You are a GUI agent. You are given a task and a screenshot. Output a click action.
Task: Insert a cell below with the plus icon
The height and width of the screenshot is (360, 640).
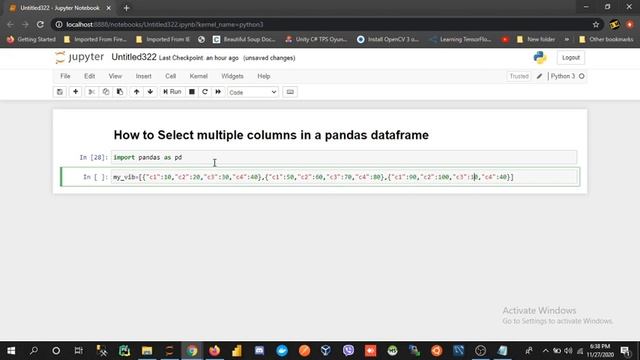pos(76,92)
